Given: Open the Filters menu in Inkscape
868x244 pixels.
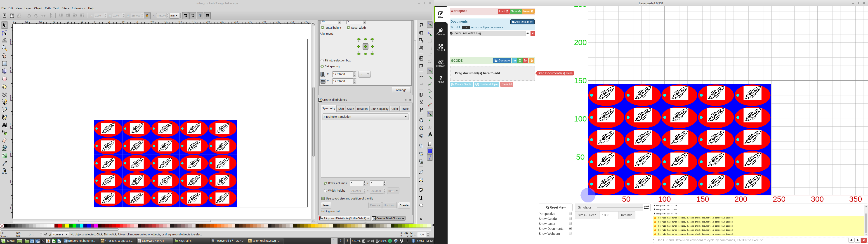Looking at the screenshot, I should click(x=65, y=8).
